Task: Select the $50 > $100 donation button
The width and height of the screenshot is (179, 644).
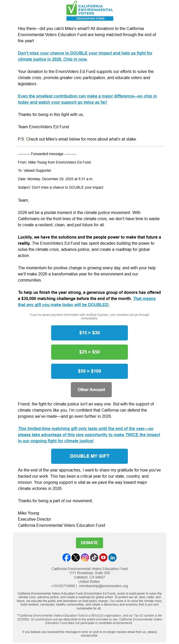Action: pos(89,371)
